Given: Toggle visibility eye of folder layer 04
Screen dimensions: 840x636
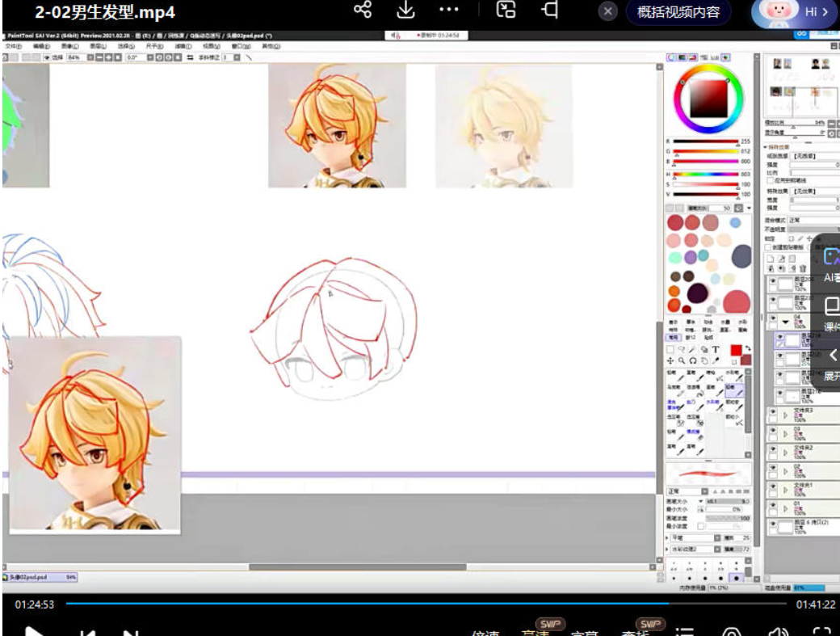Looking at the screenshot, I should (772, 318).
